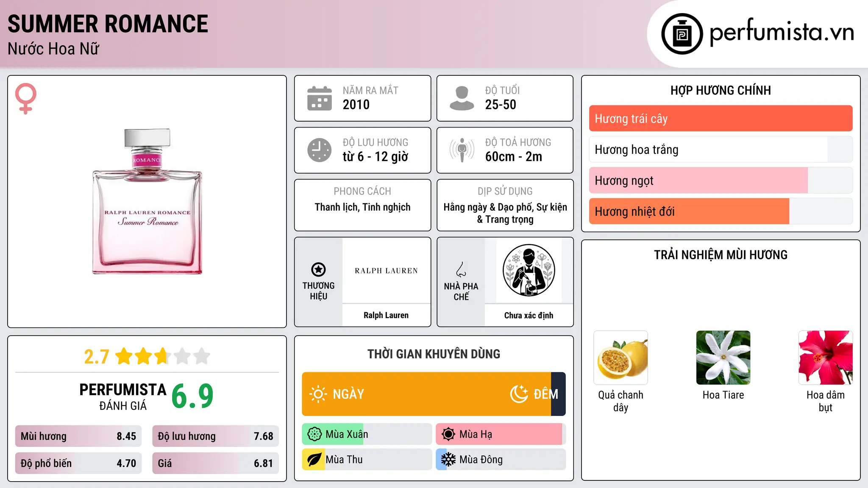This screenshot has width=868, height=488.
Task: Open the Hoa Tiare note image
Action: tap(723, 358)
